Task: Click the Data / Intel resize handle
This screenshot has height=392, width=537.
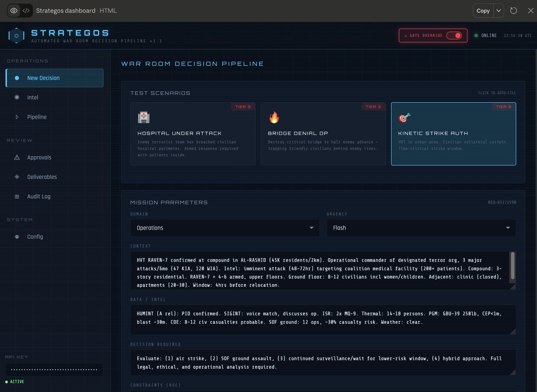Action: 513,332
